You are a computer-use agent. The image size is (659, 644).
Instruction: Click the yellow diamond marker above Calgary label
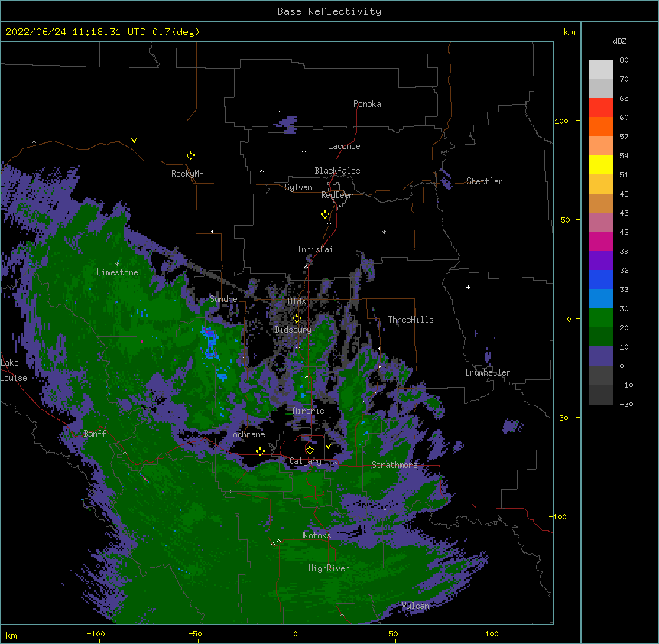pyautogui.click(x=310, y=450)
